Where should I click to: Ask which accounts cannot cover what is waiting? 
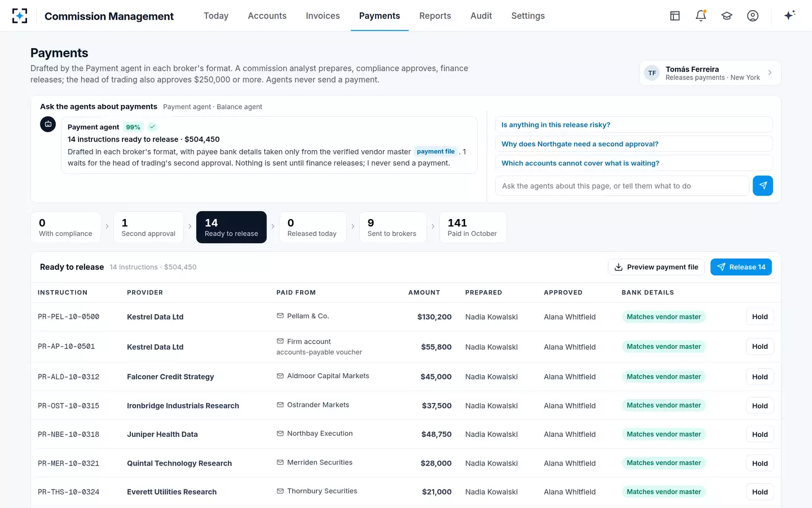(x=634, y=163)
